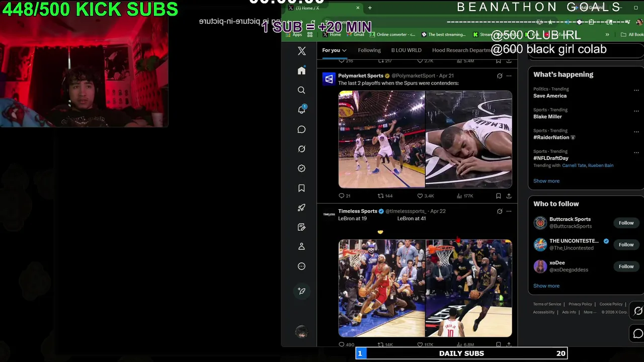This screenshot has height=362, width=644.
Task: Open the LeBron at 41 dunk image
Action: click(x=469, y=288)
